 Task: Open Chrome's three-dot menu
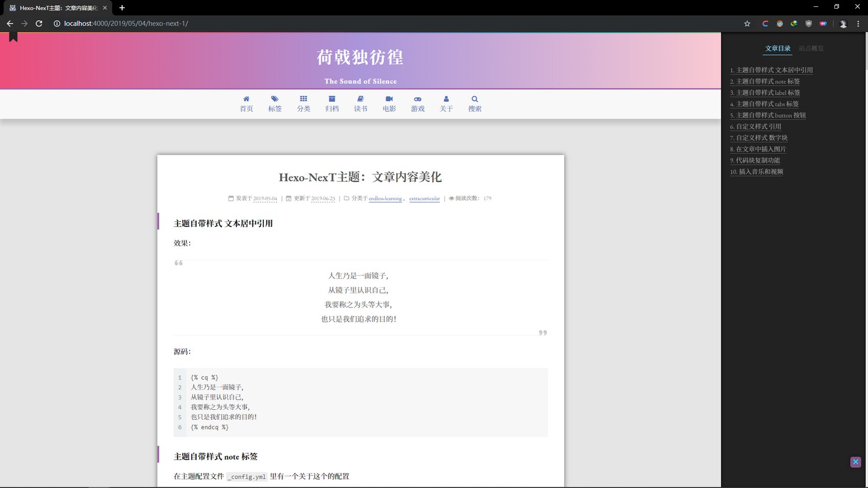(858, 24)
